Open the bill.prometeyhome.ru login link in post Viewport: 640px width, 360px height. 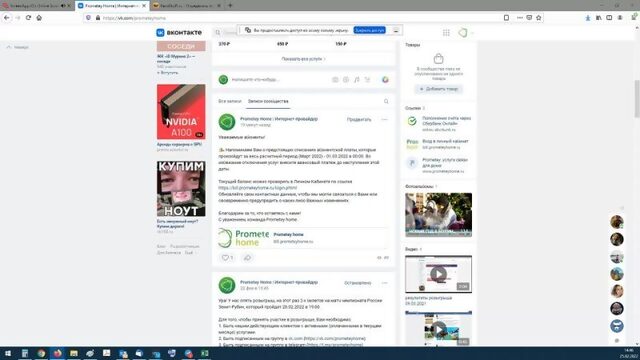(258, 188)
